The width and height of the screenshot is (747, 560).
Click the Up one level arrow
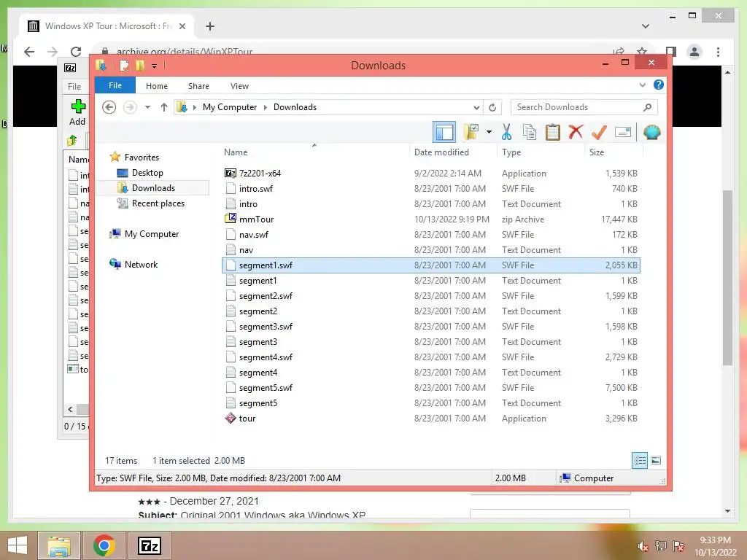pyautogui.click(x=164, y=107)
